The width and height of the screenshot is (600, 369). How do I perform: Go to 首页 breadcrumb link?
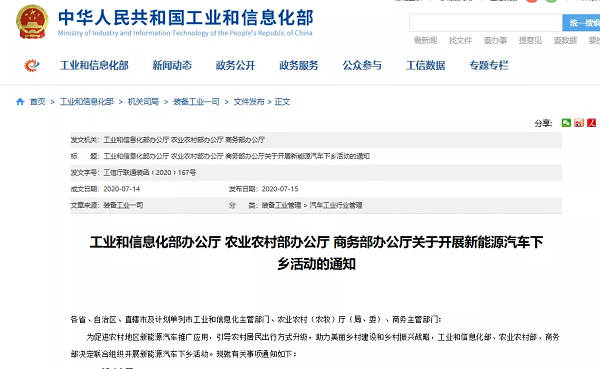coord(38,101)
